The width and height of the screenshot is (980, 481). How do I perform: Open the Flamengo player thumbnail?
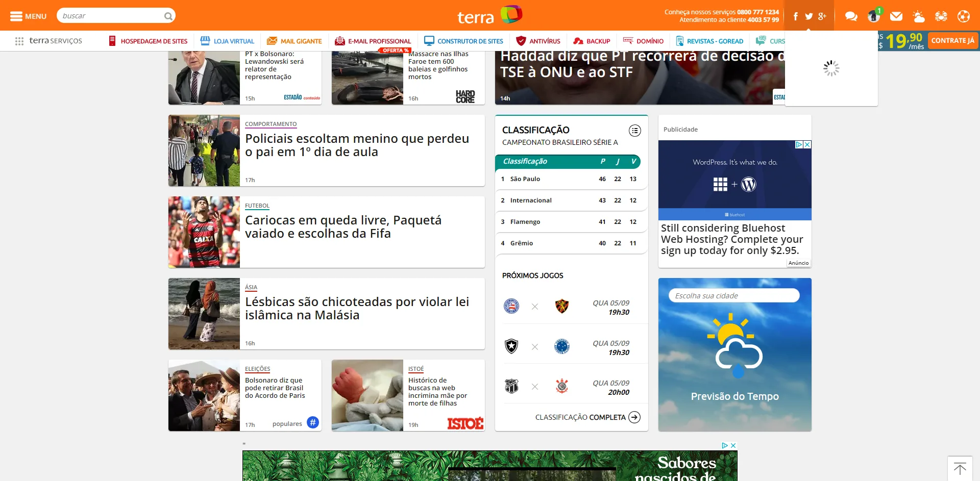[204, 232]
